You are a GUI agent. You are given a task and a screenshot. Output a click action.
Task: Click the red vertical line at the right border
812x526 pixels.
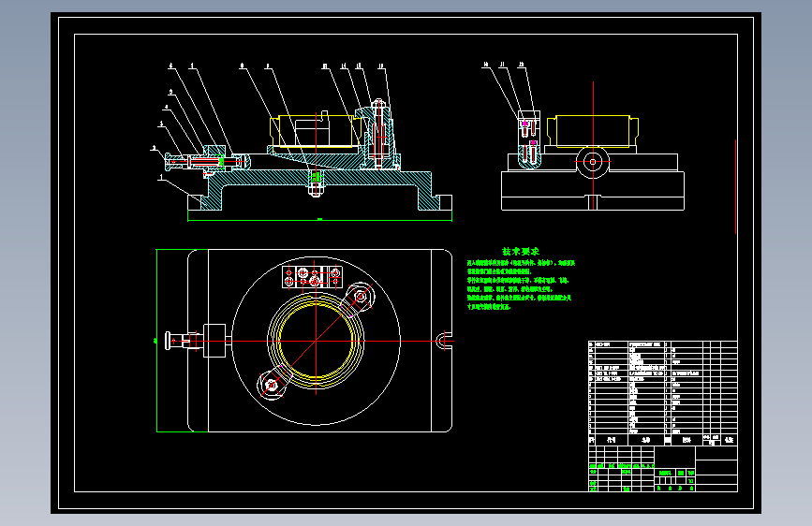pos(735,186)
